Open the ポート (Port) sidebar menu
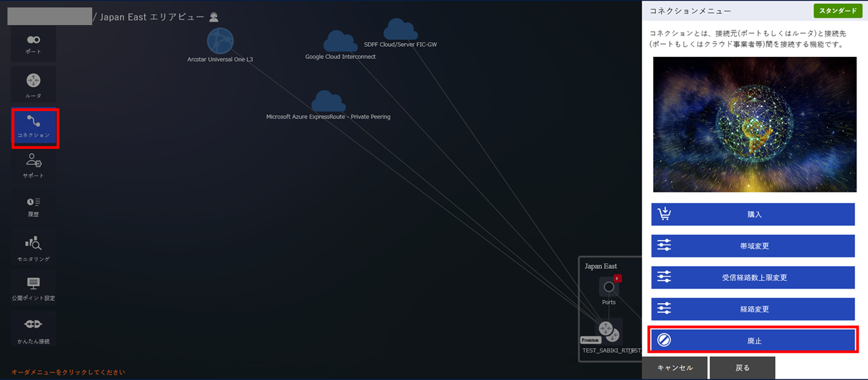The height and width of the screenshot is (380, 868). 33,43
